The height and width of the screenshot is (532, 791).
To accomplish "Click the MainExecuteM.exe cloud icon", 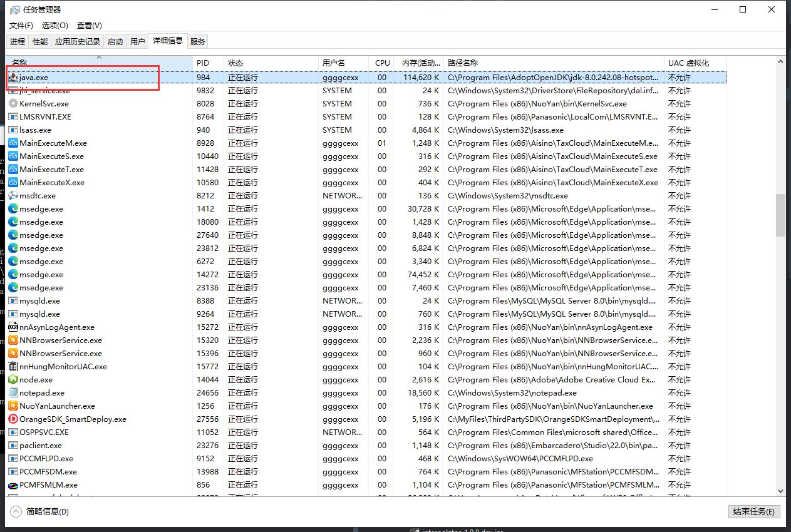I will pyautogui.click(x=13, y=143).
